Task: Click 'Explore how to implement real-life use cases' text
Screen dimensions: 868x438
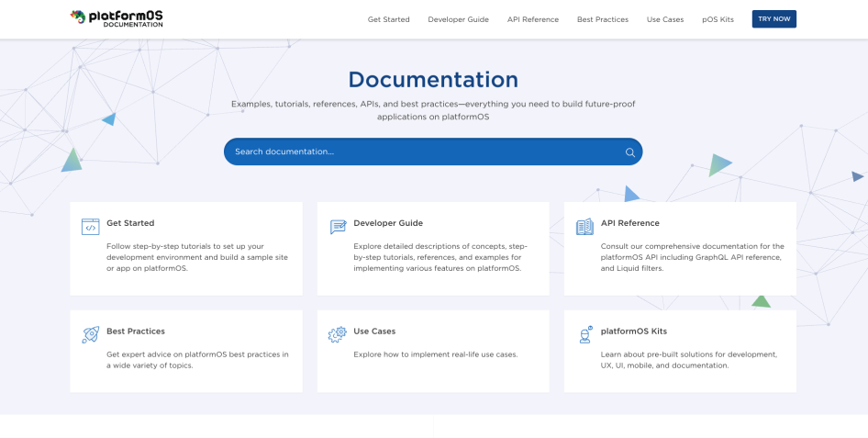Action: (436, 354)
